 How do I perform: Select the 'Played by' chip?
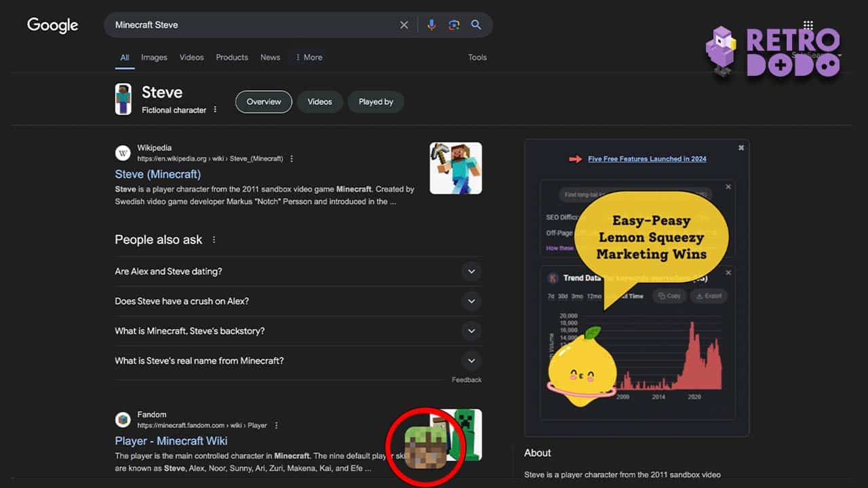pos(376,102)
